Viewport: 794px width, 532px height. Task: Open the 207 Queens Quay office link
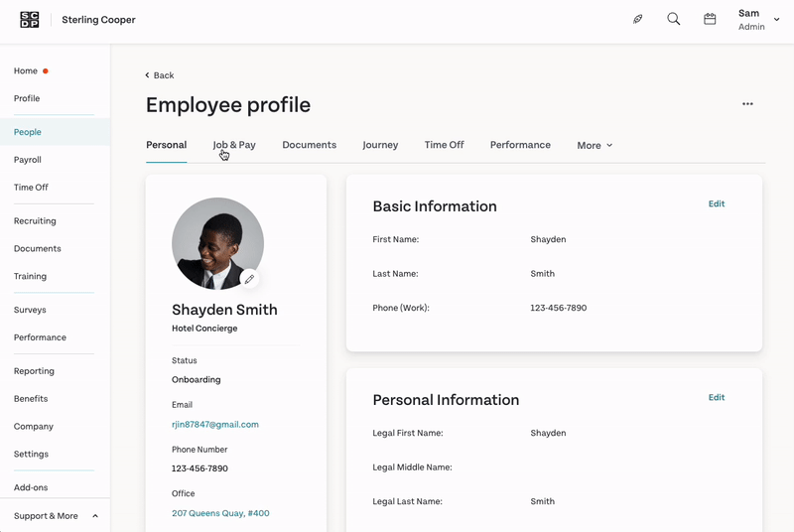[x=220, y=513]
